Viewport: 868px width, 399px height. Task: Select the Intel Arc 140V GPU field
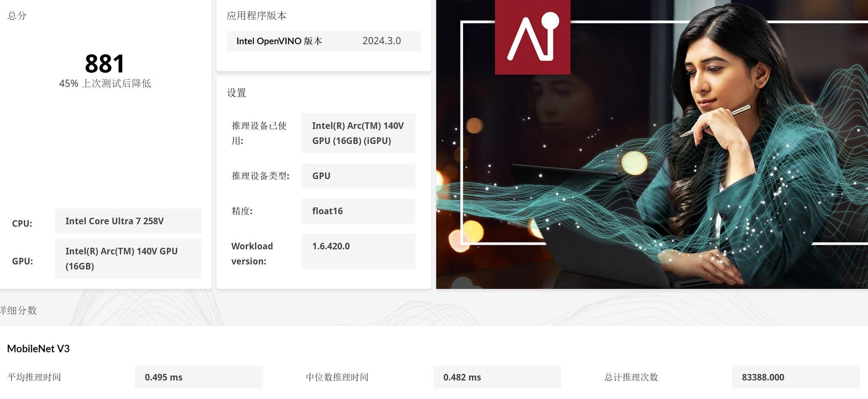click(128, 258)
